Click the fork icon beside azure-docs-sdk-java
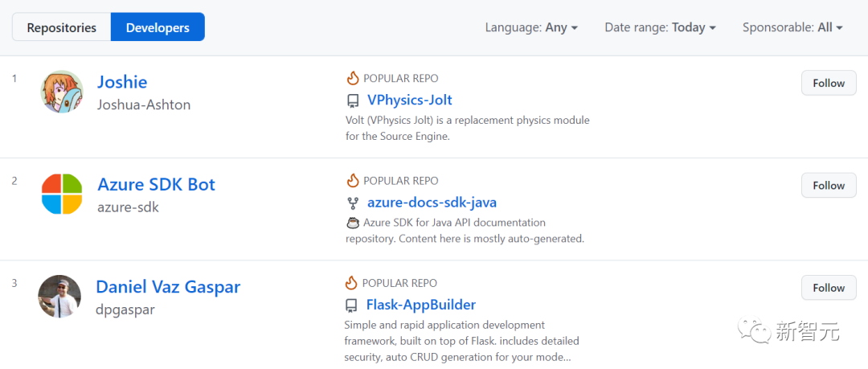Image resolution: width=868 pixels, height=369 pixels. [x=352, y=203]
